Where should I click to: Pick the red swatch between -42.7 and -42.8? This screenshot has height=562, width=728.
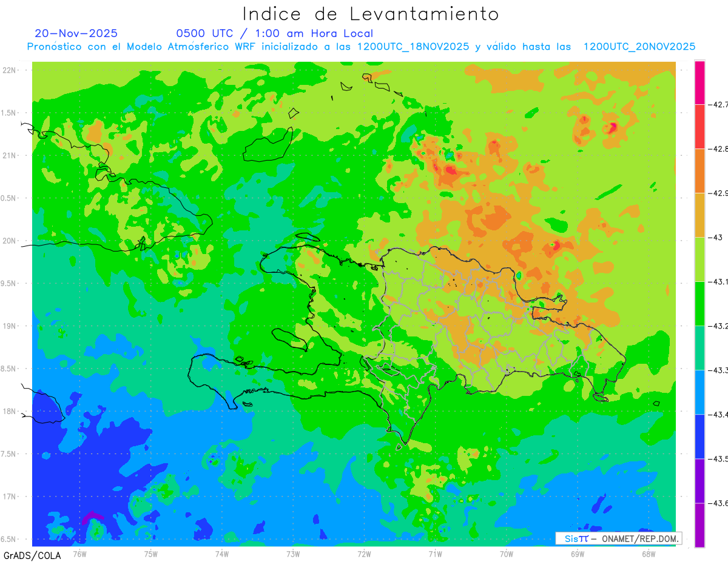699,126
